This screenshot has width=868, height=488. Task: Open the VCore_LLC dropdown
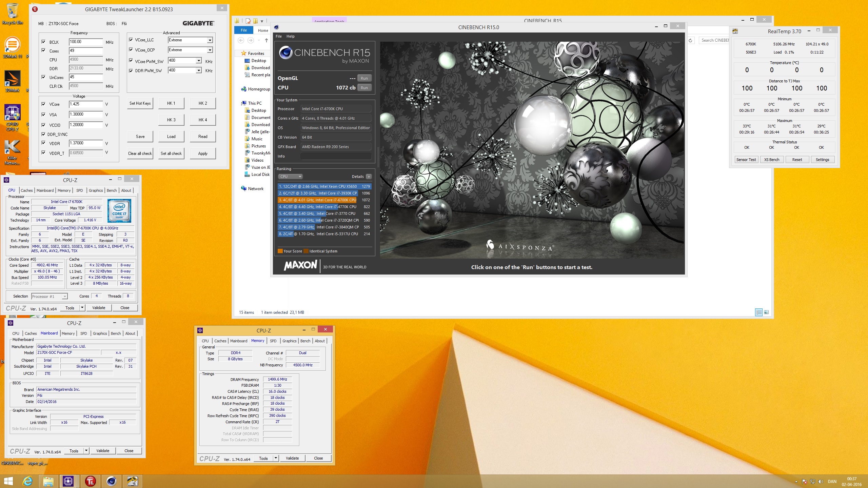click(210, 40)
